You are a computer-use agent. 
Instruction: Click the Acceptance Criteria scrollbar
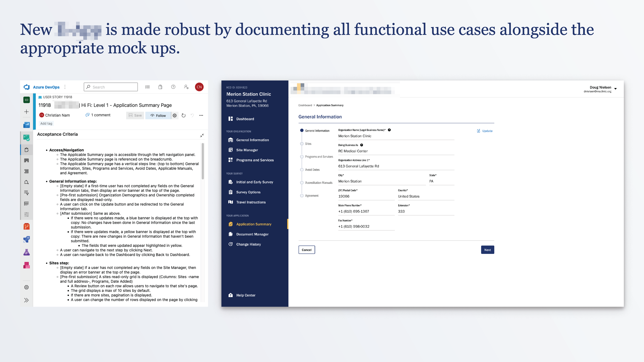(x=203, y=161)
